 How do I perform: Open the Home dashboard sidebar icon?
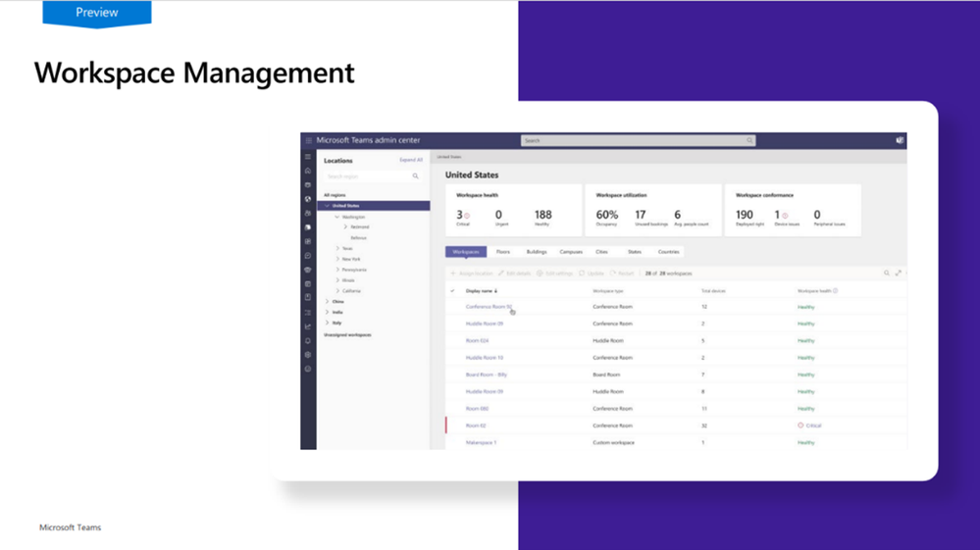307,171
